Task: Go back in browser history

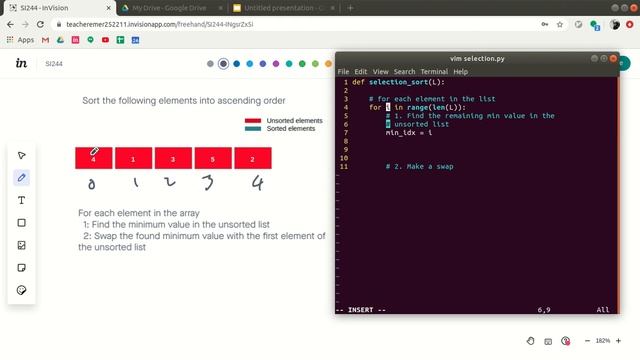Action: point(10,24)
